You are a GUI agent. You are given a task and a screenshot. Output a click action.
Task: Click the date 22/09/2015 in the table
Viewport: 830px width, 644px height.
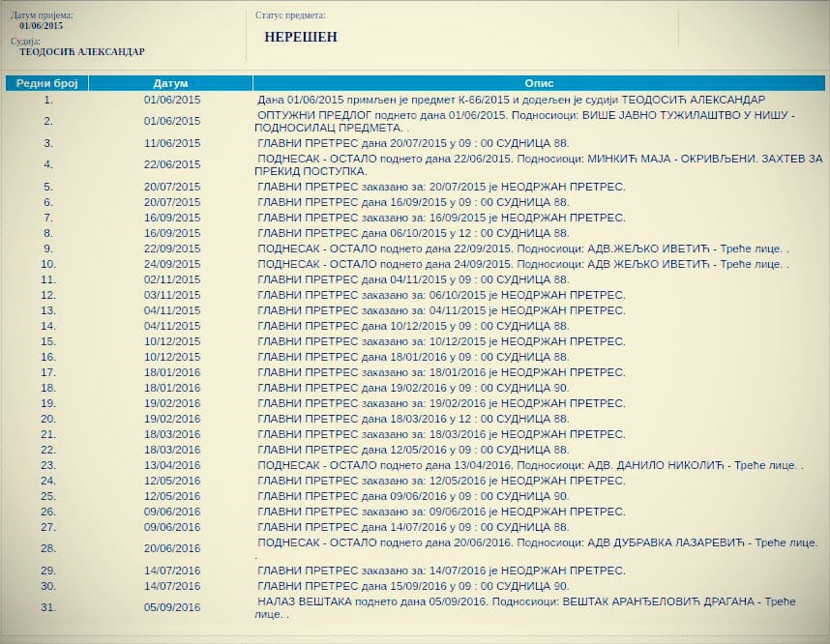click(x=171, y=249)
